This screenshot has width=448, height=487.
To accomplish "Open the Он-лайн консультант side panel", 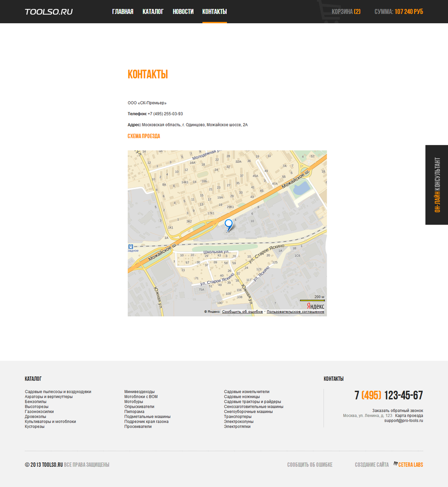I will point(437,185).
